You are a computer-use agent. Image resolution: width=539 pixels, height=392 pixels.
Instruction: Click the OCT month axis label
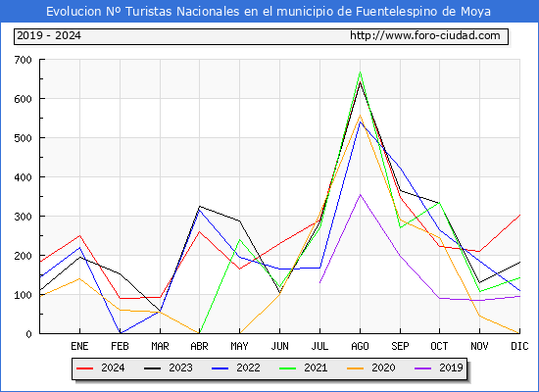pos(439,346)
